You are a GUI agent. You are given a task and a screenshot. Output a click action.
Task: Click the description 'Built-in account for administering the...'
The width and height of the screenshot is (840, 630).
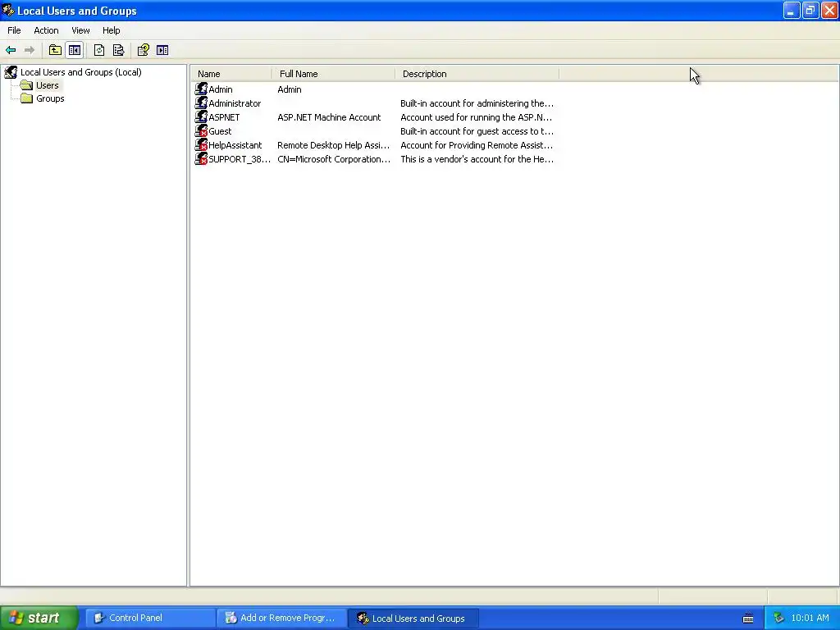(x=477, y=103)
